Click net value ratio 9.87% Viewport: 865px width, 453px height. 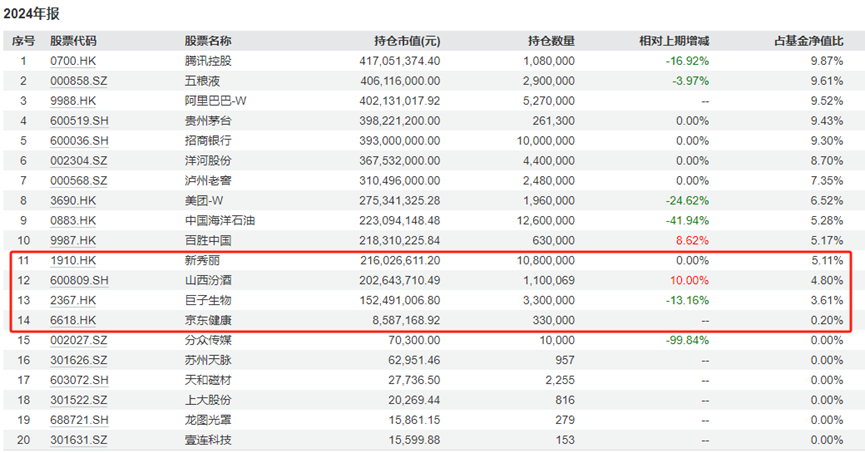pos(826,61)
